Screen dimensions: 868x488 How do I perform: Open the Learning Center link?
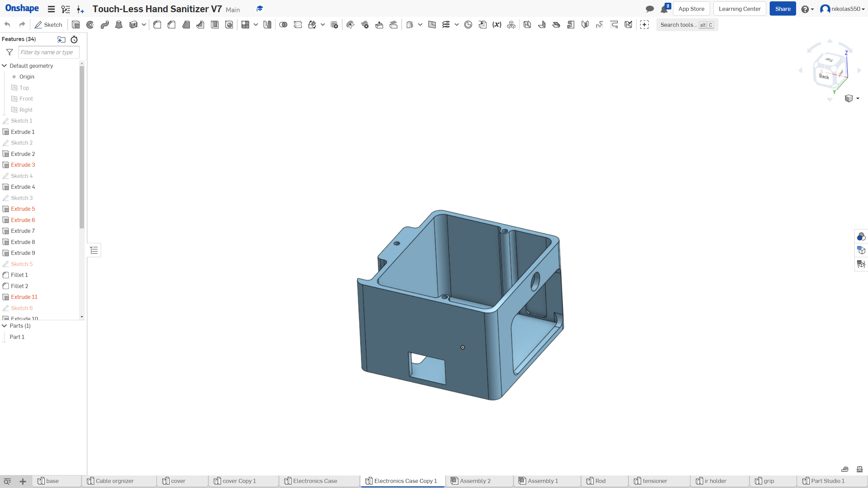739,9
